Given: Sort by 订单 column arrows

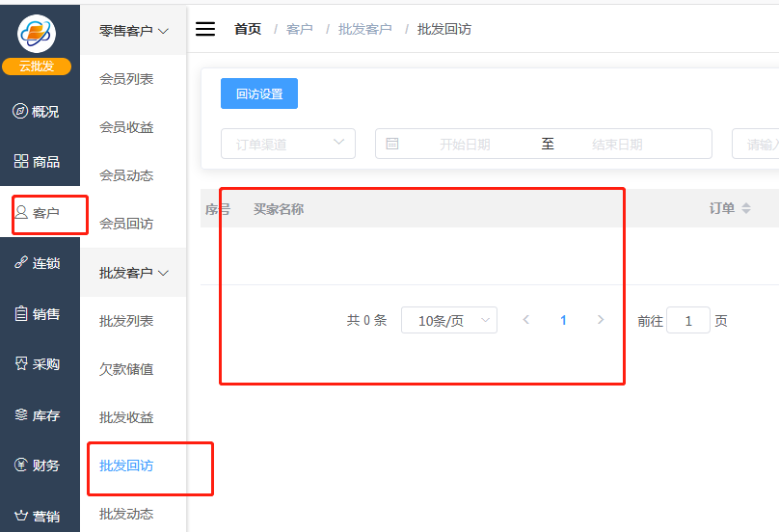Looking at the screenshot, I should coord(746,208).
